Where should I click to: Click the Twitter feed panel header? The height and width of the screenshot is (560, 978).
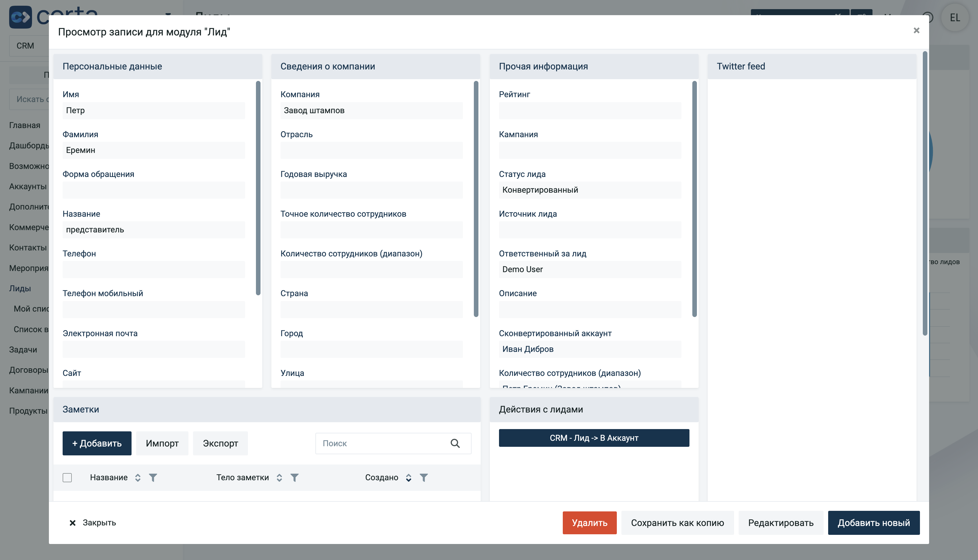[x=812, y=67]
